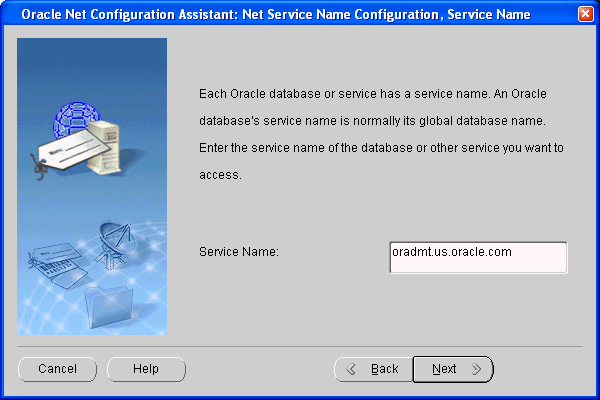Image resolution: width=600 pixels, height=400 pixels.
Task: Click the right arrow on Next button
Action: pos(477,369)
